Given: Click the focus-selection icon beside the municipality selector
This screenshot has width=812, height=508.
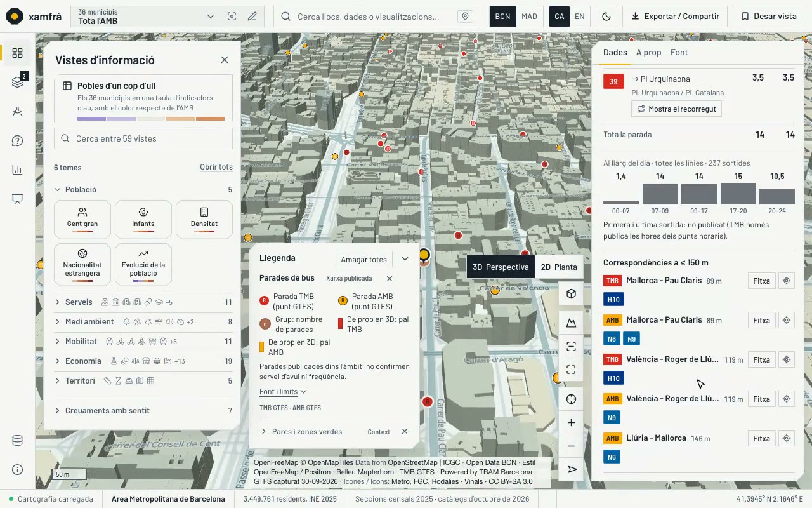Looking at the screenshot, I should click(x=232, y=17).
